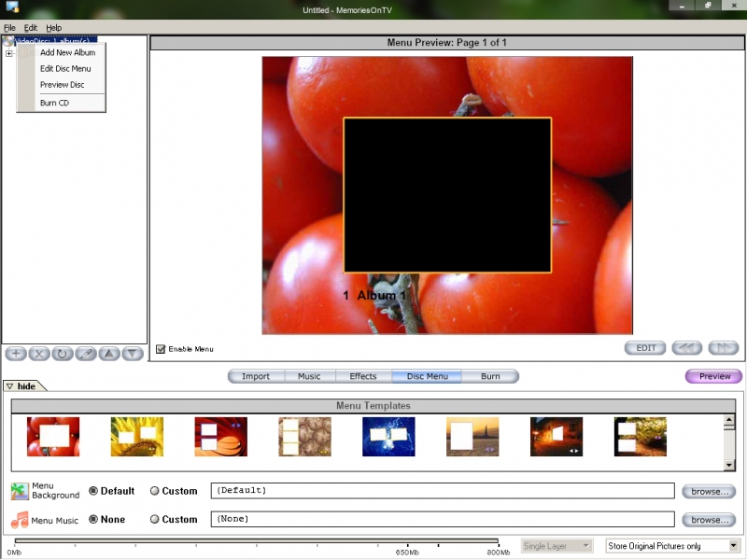
Task: Expand the album tree node
Action: [8, 53]
